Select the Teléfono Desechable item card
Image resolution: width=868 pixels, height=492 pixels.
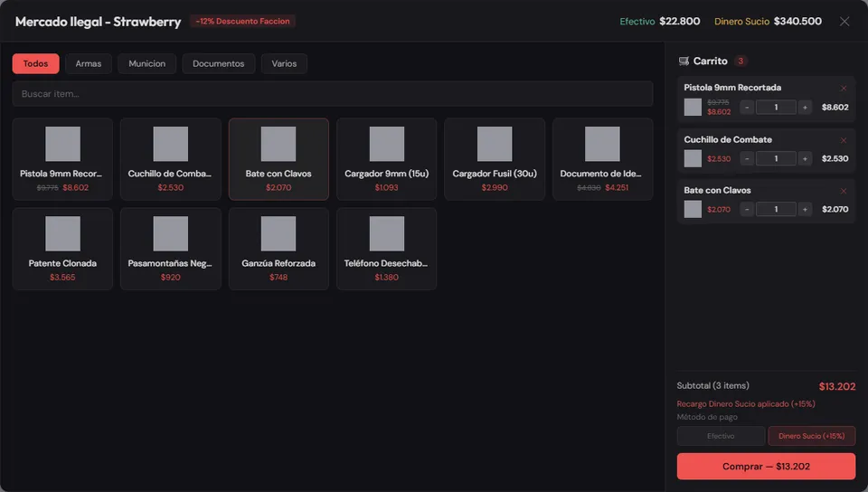[x=386, y=249]
